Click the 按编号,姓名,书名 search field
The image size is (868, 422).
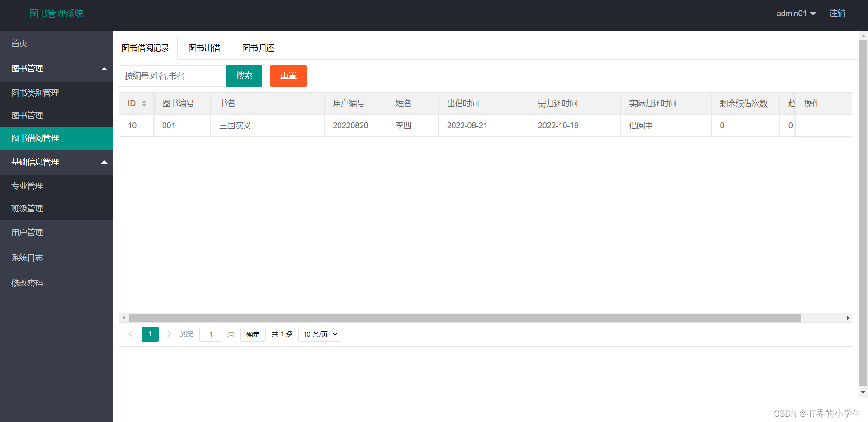[171, 75]
